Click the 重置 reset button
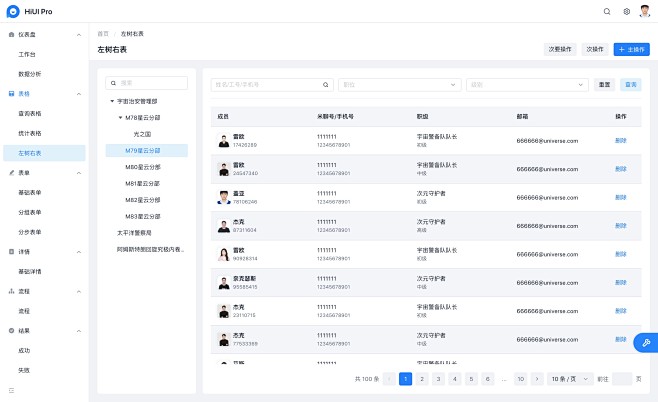 [604, 85]
